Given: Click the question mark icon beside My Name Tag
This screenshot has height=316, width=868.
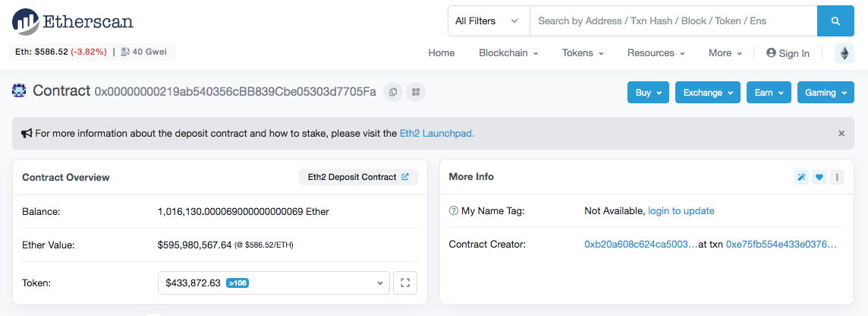Looking at the screenshot, I should click(x=454, y=210).
